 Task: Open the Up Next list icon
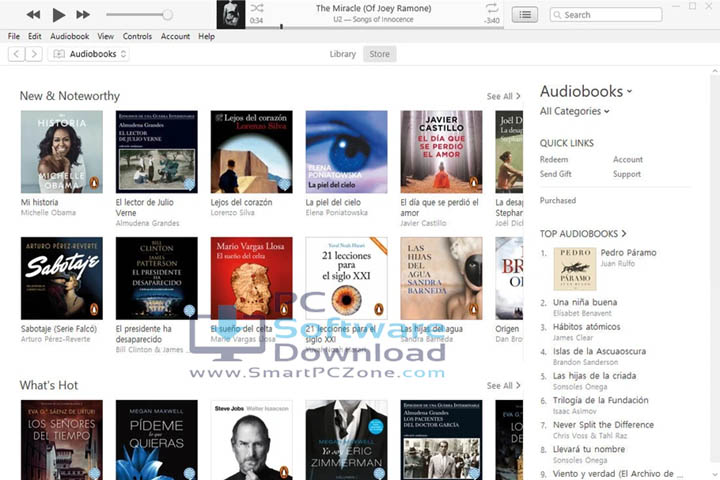[x=525, y=15]
